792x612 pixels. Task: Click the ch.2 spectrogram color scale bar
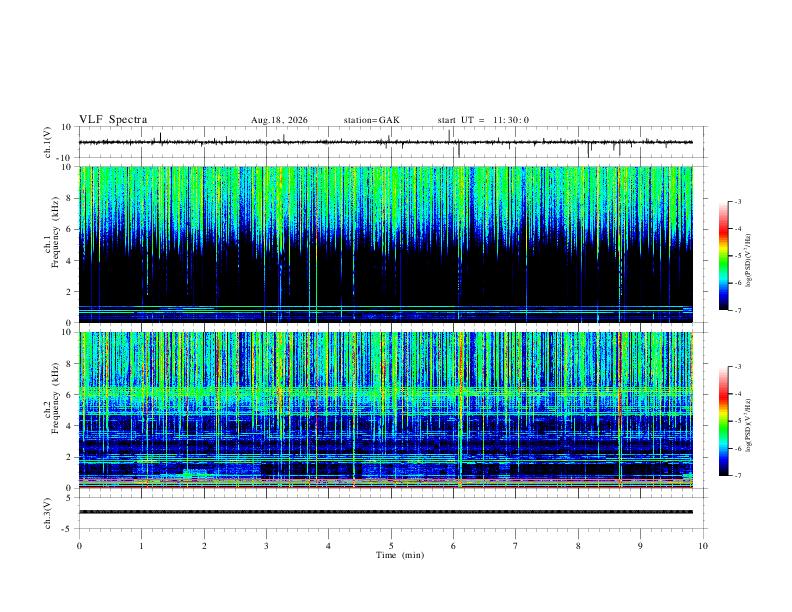724,421
